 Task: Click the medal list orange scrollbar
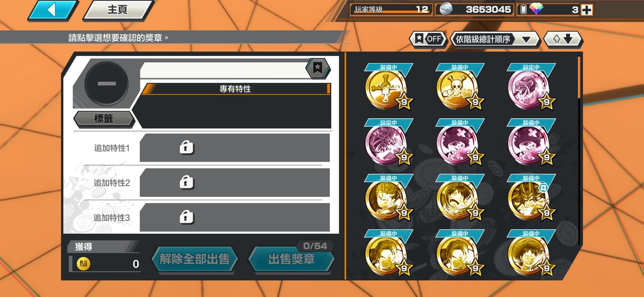point(579,77)
